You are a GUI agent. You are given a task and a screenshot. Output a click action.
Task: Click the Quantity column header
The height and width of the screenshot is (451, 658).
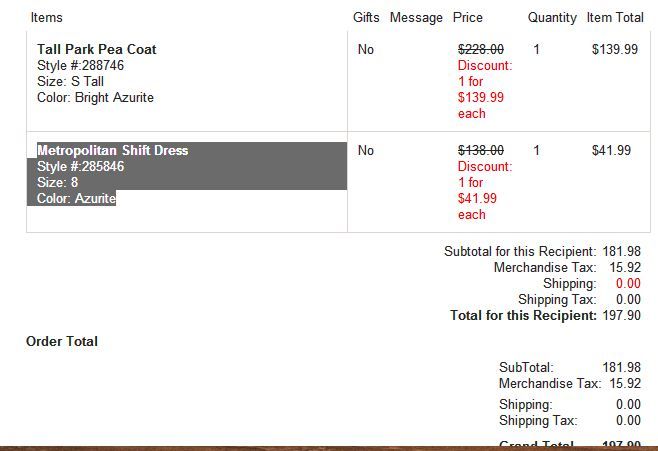click(552, 17)
